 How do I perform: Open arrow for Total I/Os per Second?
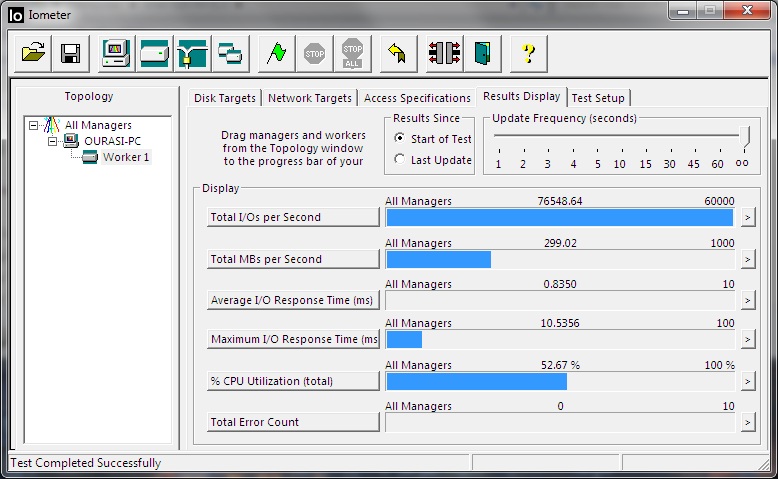click(748, 217)
